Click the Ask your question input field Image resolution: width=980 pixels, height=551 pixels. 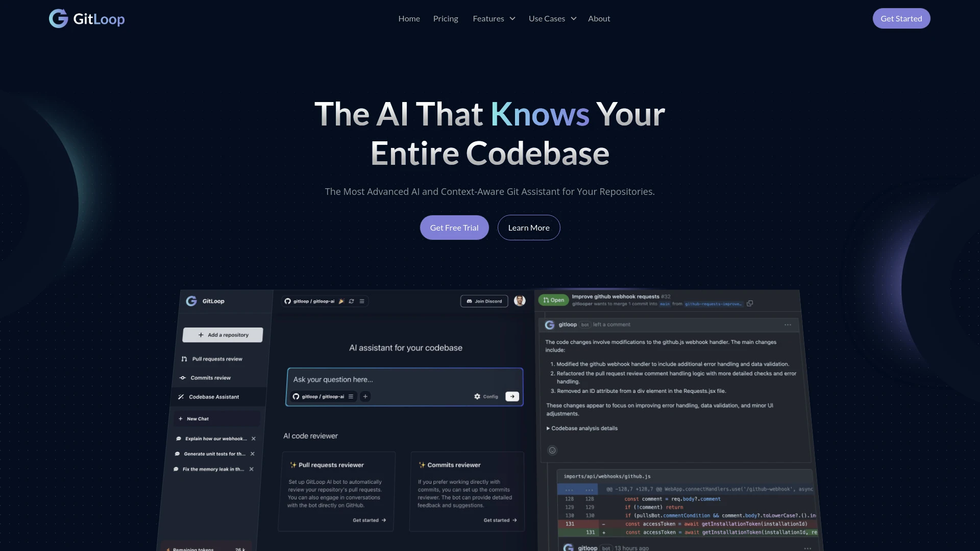[x=405, y=379]
